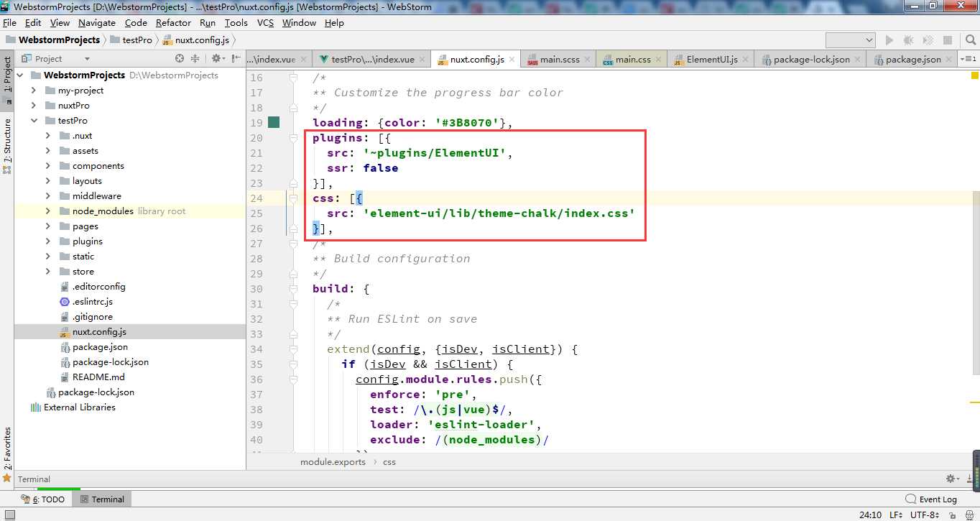Close the main.scss tab
980x521 pixels.
click(588, 60)
